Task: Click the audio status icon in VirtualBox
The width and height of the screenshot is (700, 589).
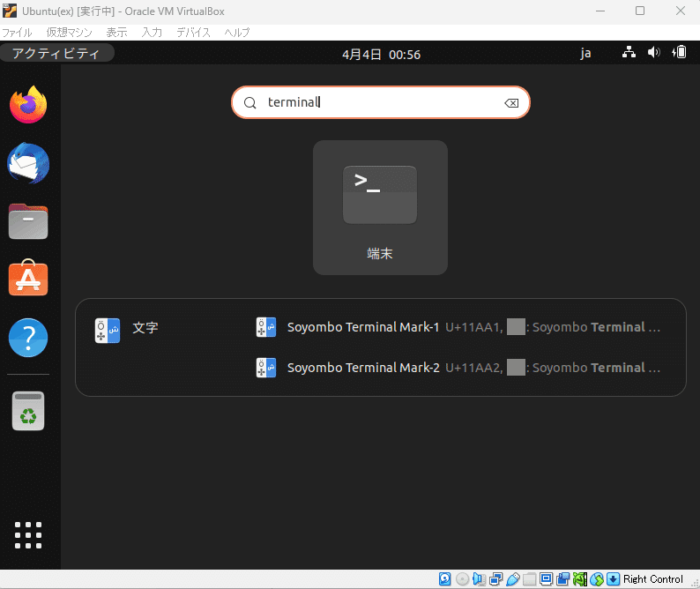Action: coord(479,579)
